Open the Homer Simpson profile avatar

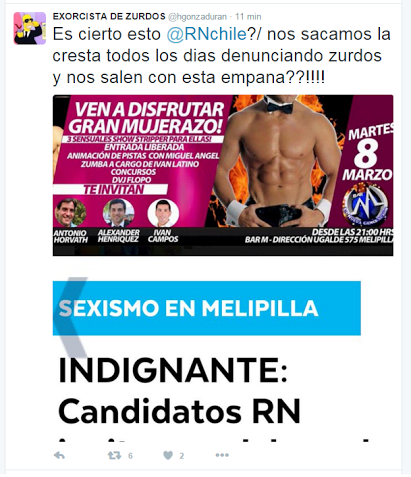(29, 28)
